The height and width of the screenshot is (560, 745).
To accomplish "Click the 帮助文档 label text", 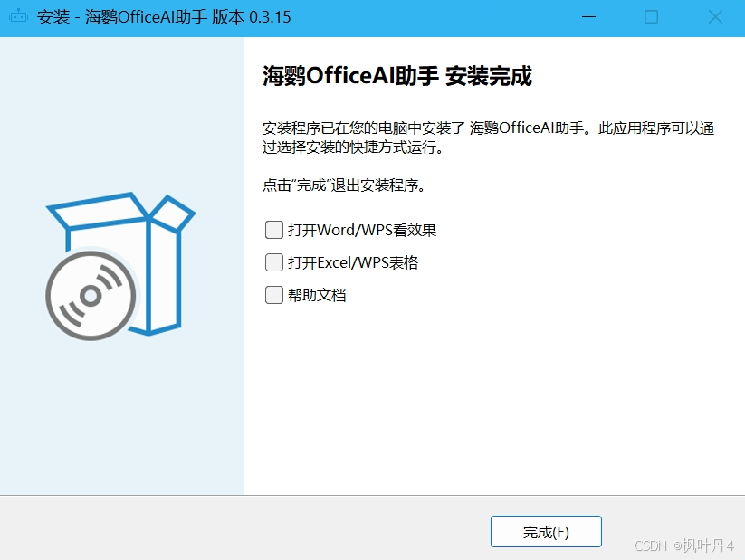I will tap(320, 295).
